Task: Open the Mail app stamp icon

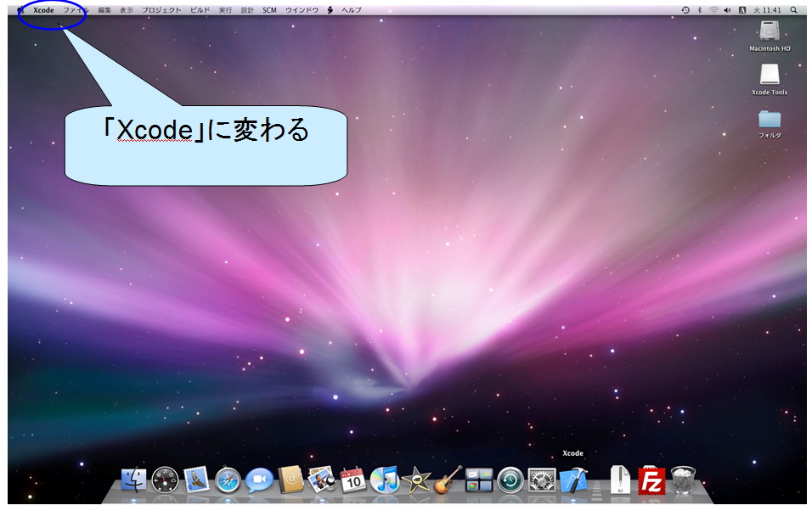Action: [x=197, y=480]
